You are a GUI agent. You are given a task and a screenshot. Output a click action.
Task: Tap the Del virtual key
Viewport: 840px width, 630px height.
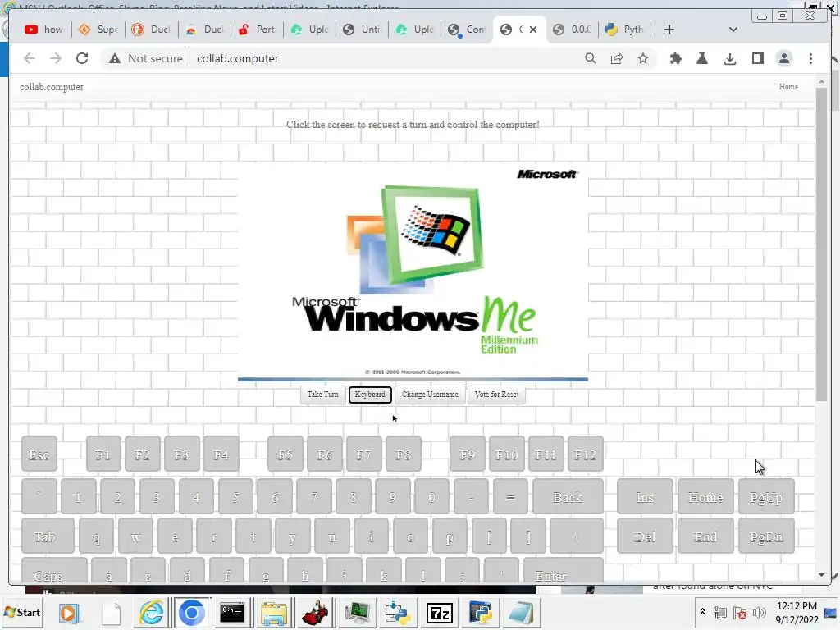tap(645, 536)
